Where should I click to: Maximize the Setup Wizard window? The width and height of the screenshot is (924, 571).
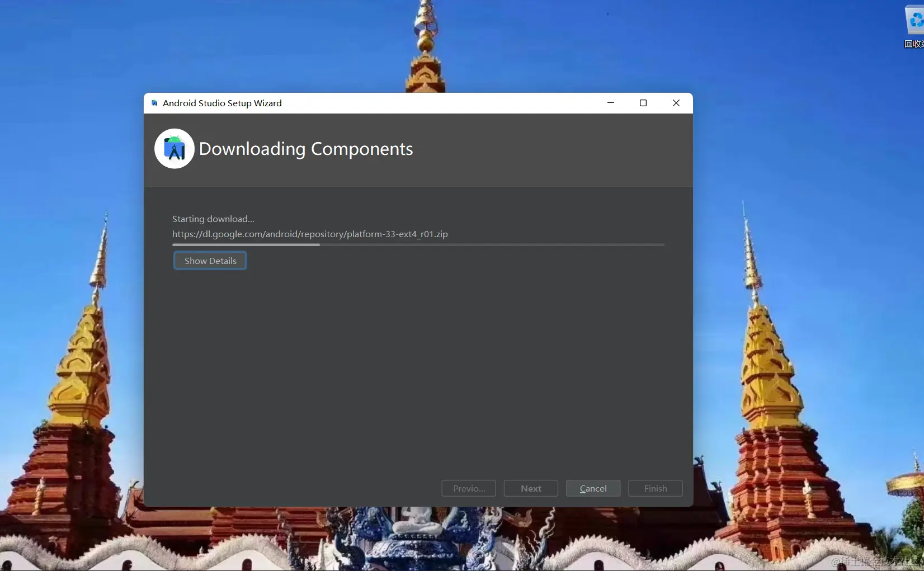coord(643,103)
